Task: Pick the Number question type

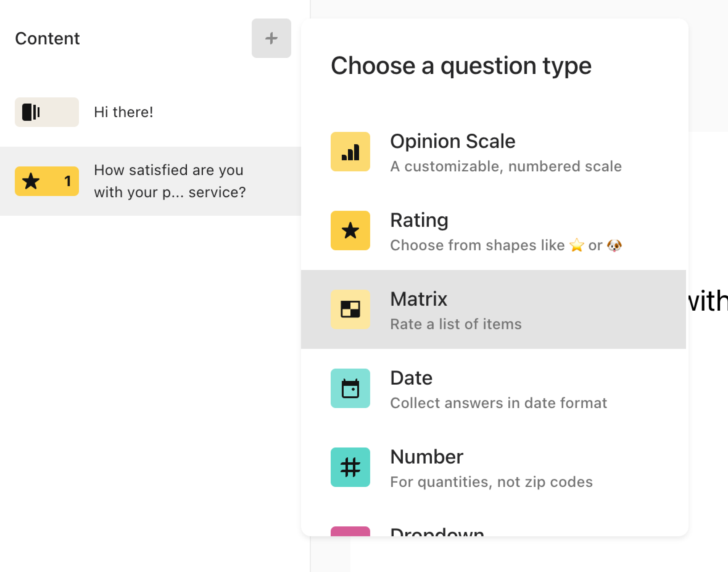Action: 493,467
